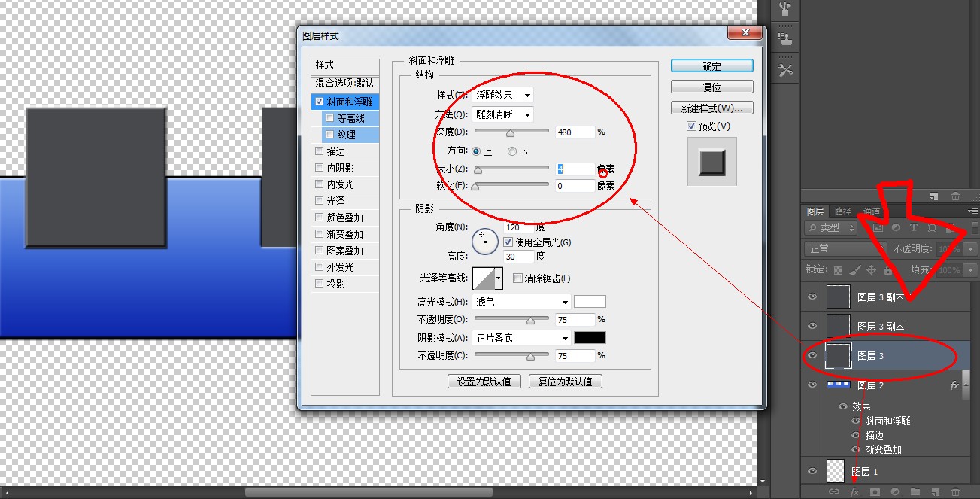This screenshot has height=499, width=980.
Task: Open the 阴影模式 dropdown 正片叠底
Action: tap(522, 338)
